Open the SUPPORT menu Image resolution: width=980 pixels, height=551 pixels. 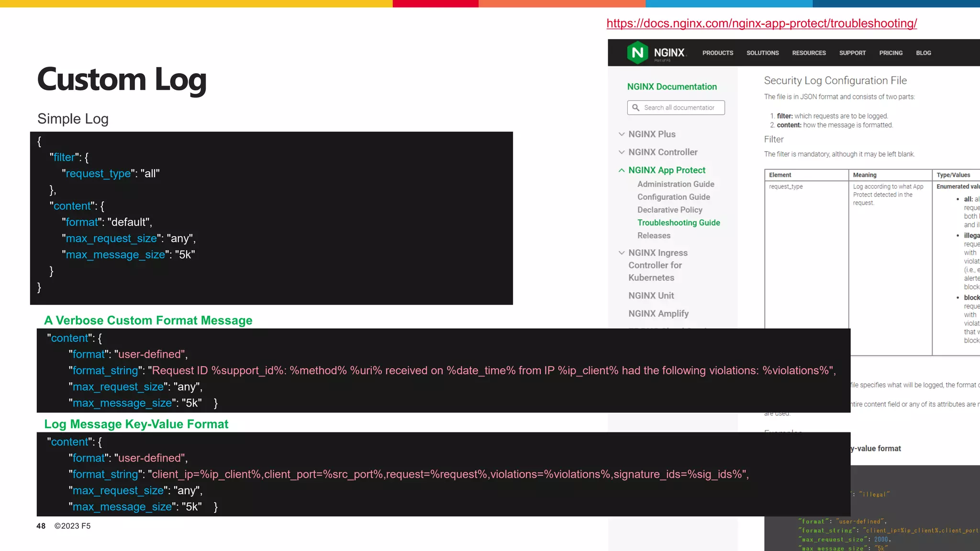tap(852, 53)
